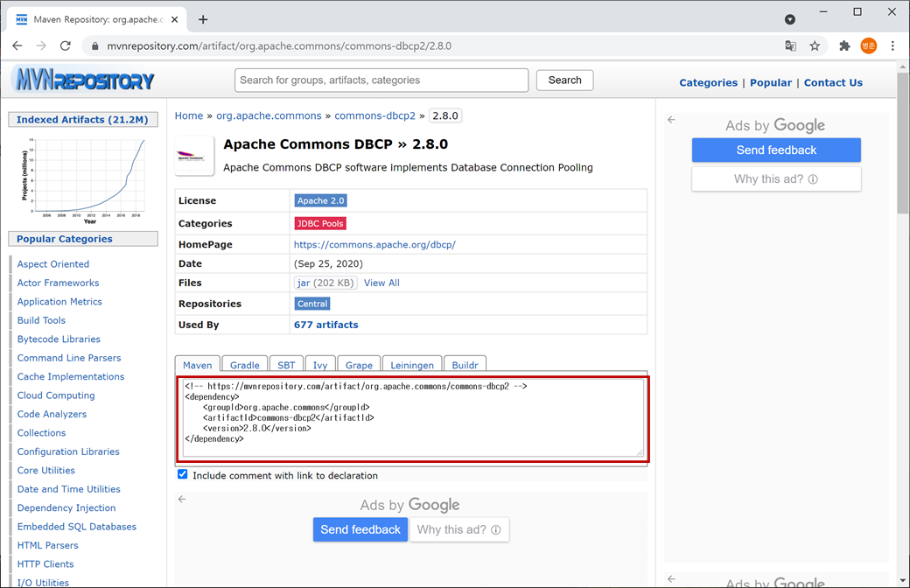Click the info icon beside right Why this ad
The image size is (910, 588).
click(813, 179)
